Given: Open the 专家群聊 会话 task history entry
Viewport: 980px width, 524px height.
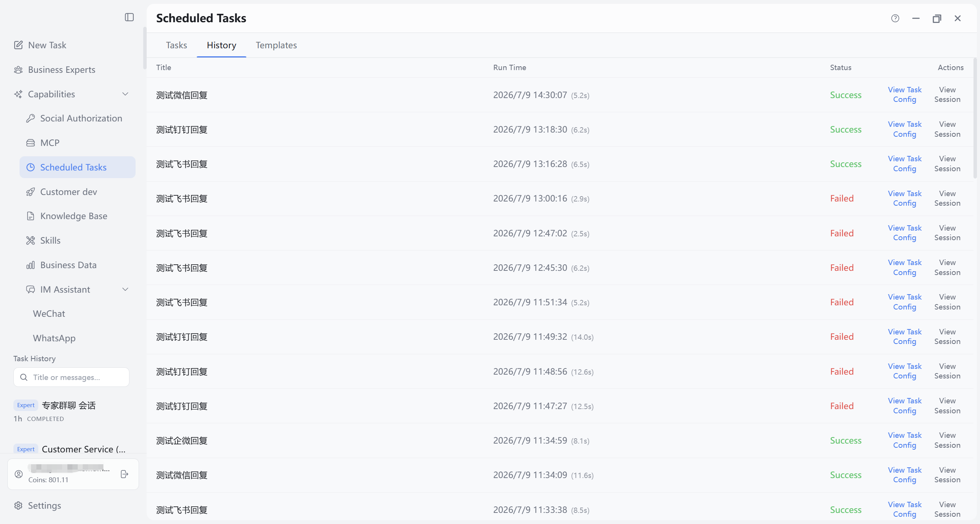Looking at the screenshot, I should pyautogui.click(x=71, y=411).
